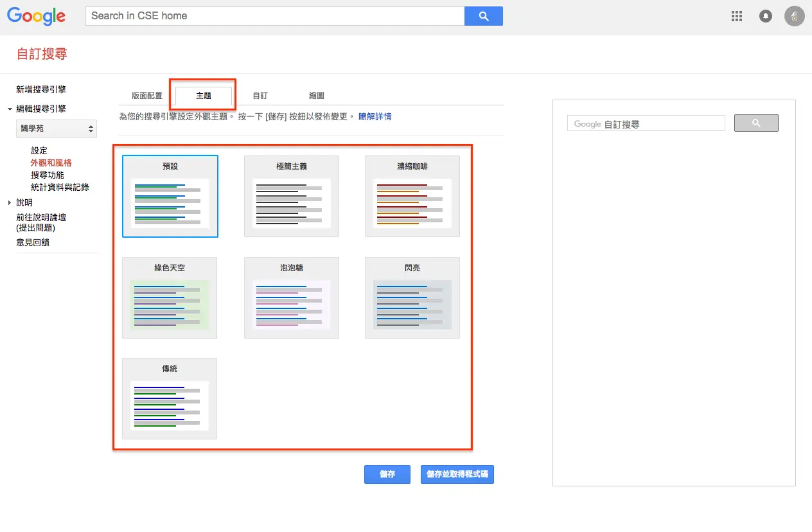Open the notifications bell

[766, 16]
